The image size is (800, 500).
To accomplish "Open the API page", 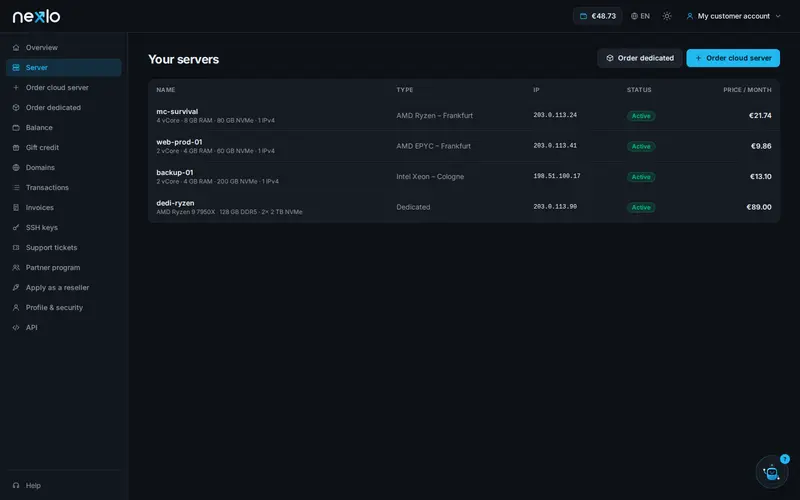I will click(x=64, y=328).
